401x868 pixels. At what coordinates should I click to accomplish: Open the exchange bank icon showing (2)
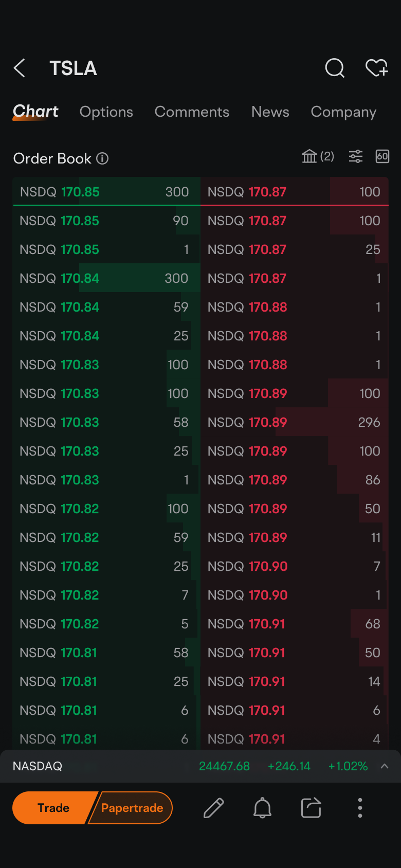click(x=318, y=156)
